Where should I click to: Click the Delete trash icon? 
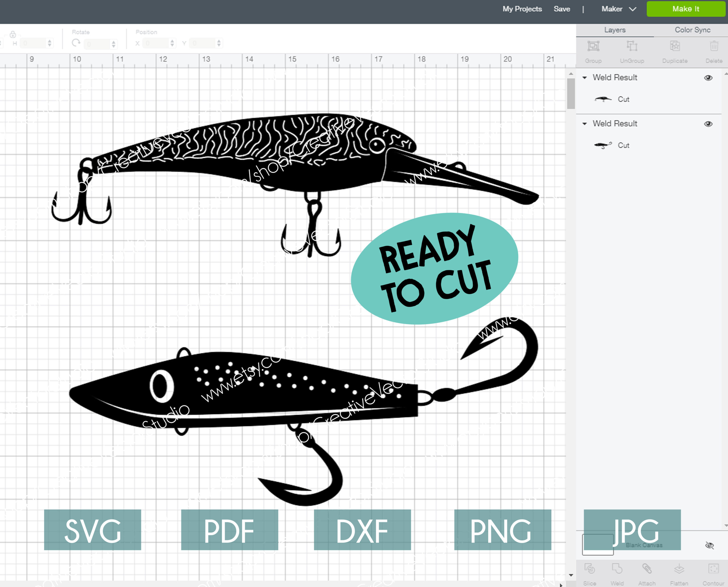[714, 46]
